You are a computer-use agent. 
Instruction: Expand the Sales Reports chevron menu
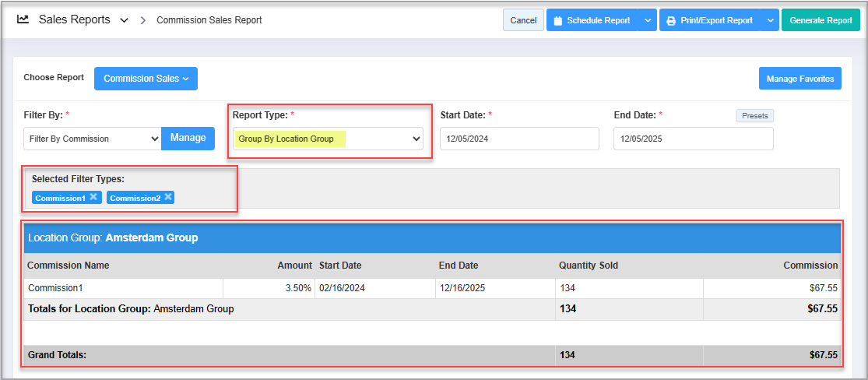[124, 20]
